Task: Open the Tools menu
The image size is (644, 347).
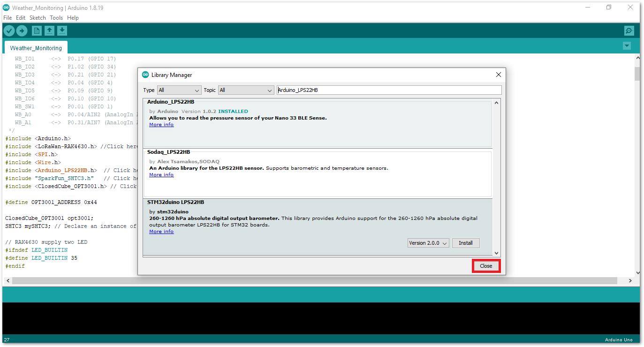Action: tap(56, 18)
